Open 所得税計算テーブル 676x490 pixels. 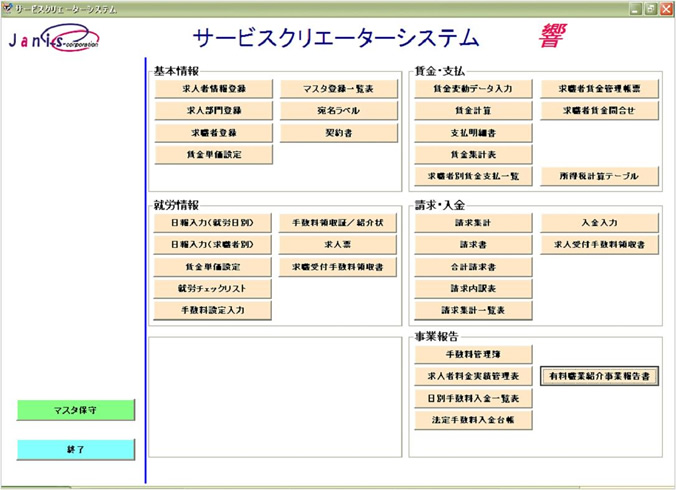click(x=599, y=176)
